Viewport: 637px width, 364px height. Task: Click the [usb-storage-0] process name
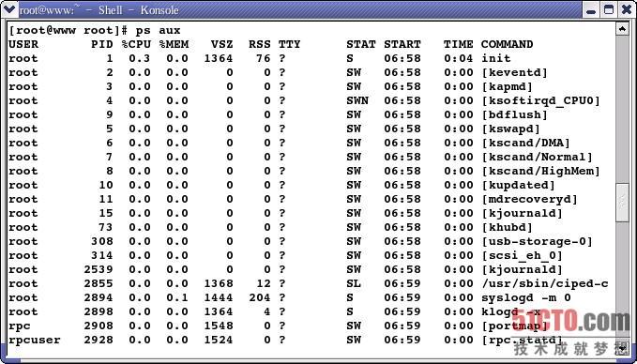tap(537, 242)
